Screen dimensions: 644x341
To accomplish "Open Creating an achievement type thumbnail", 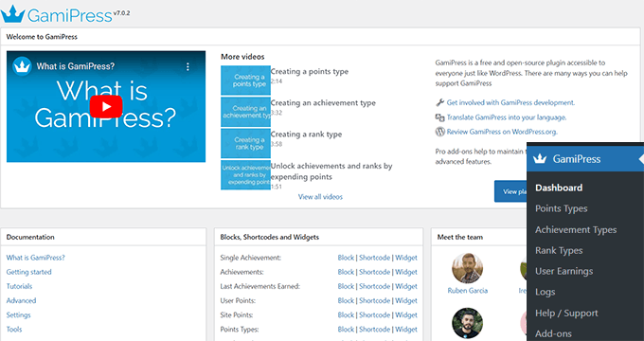I will 245,112.
